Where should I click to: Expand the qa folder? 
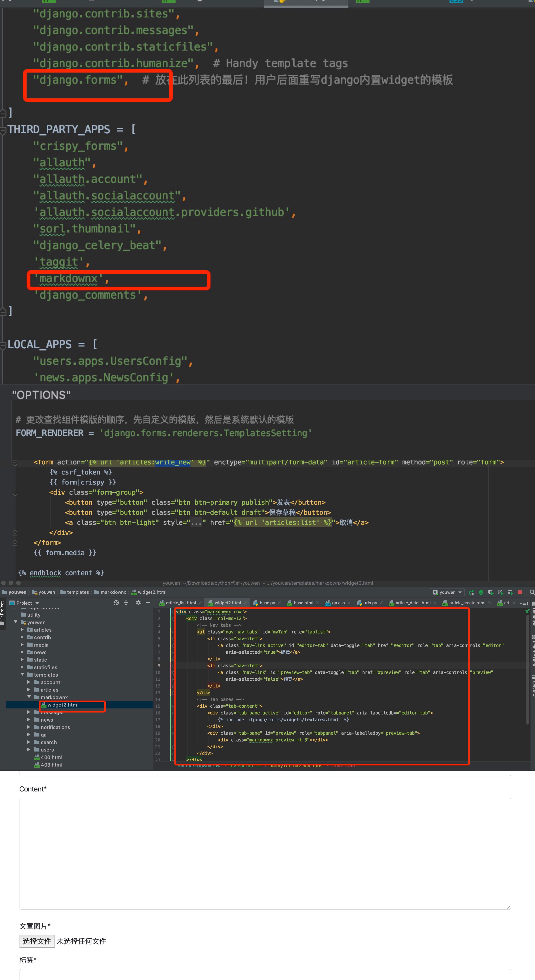tap(29, 735)
